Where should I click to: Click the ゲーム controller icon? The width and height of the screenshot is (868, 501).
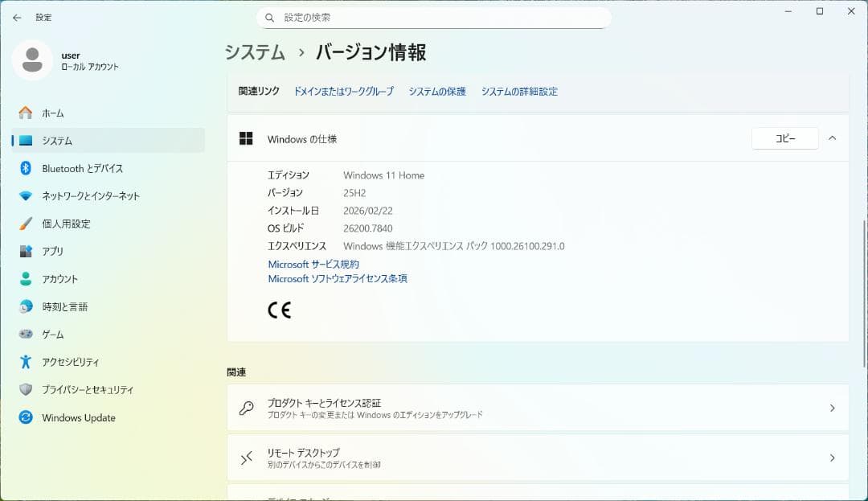[x=26, y=335]
